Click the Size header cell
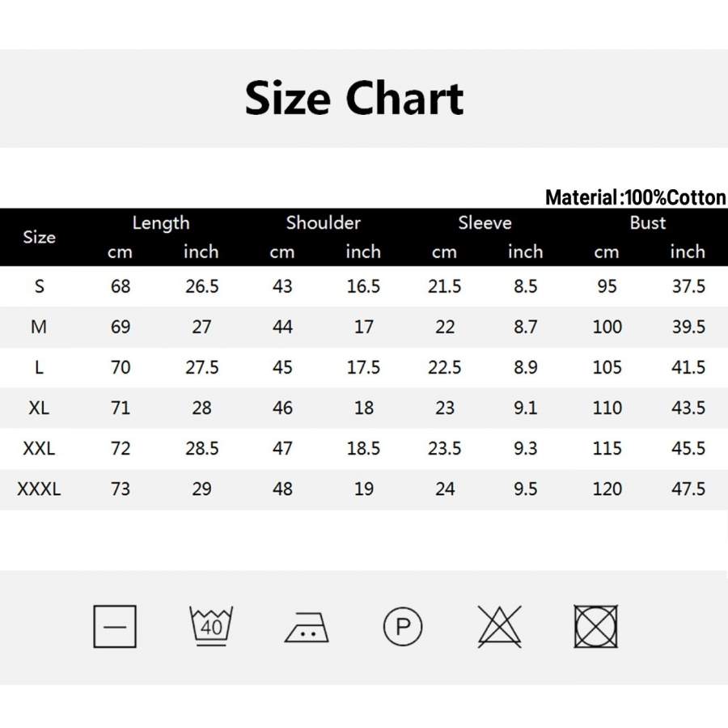 click(39, 237)
